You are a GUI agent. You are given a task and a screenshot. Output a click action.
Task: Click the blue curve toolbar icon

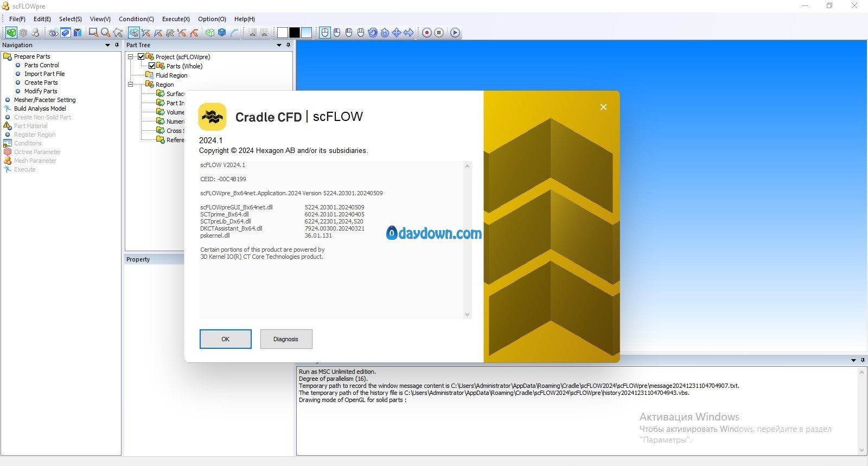pyautogui.click(x=234, y=33)
